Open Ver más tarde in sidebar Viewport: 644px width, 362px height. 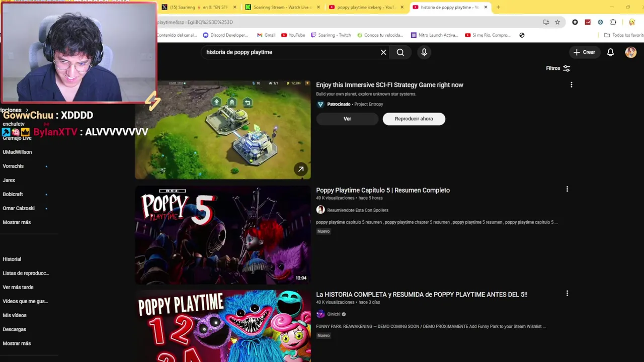pyautogui.click(x=18, y=287)
